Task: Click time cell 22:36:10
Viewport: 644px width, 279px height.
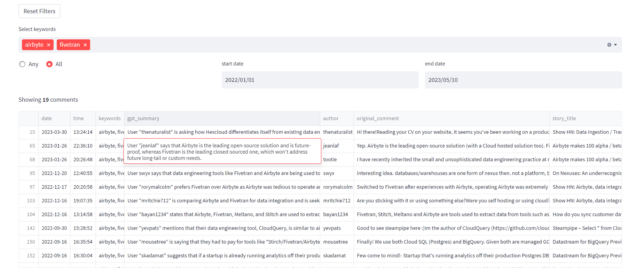Action: click(x=83, y=146)
